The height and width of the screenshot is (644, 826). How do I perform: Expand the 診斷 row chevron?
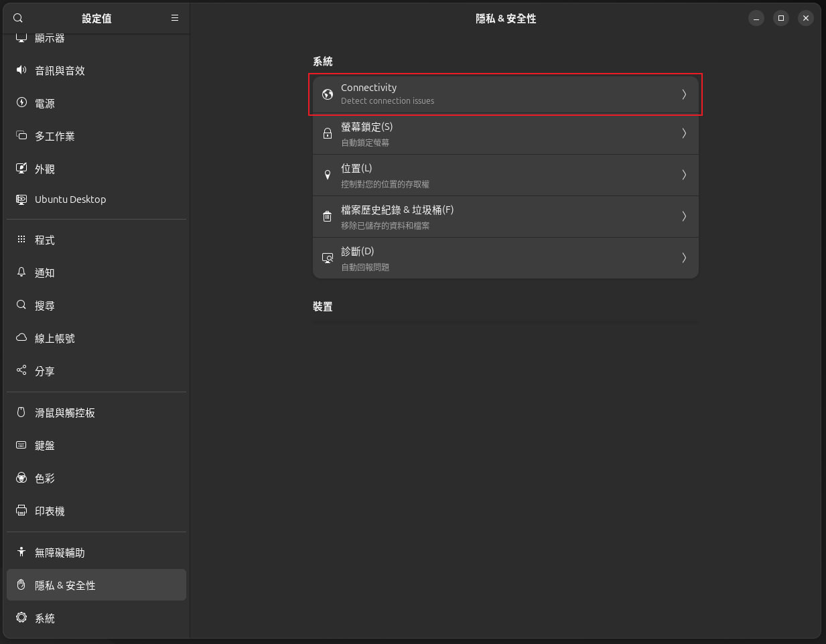[x=684, y=258]
